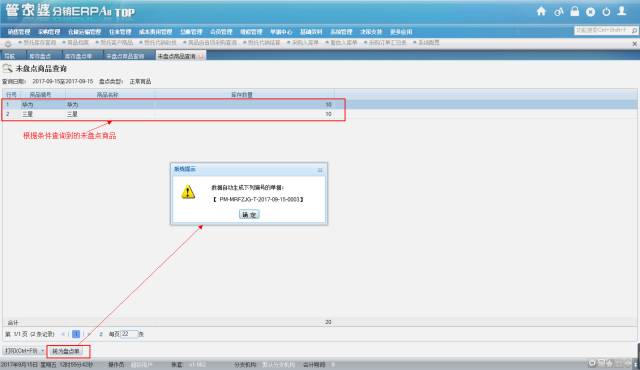Switch to the 导航 tab
This screenshot has height=370, width=640.
(x=10, y=56)
